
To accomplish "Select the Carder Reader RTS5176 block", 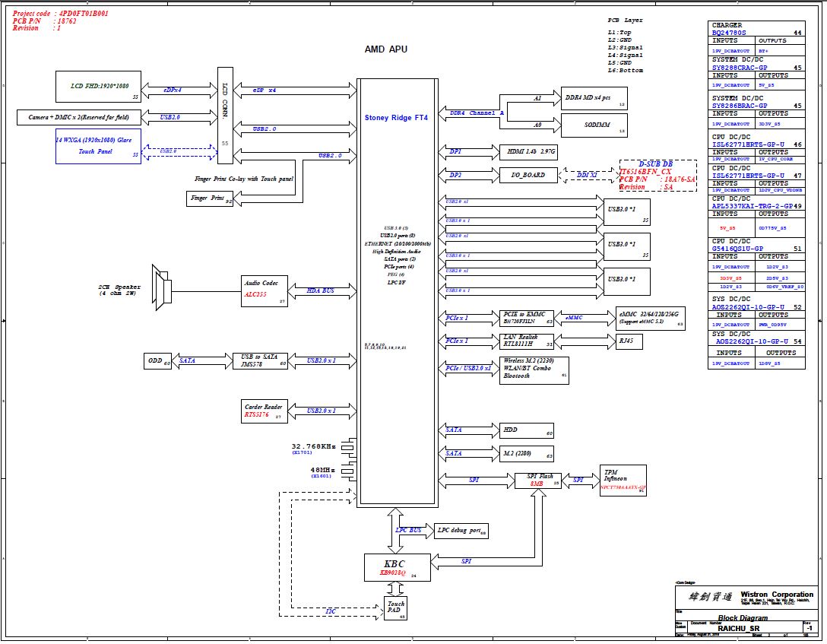I will point(265,411).
